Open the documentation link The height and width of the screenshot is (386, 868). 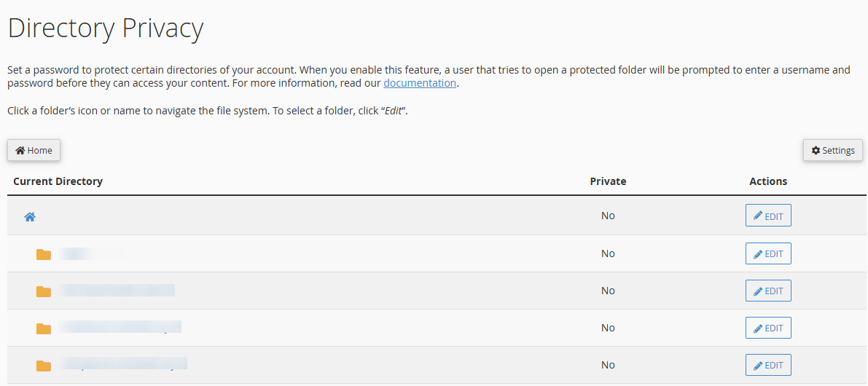pos(420,84)
